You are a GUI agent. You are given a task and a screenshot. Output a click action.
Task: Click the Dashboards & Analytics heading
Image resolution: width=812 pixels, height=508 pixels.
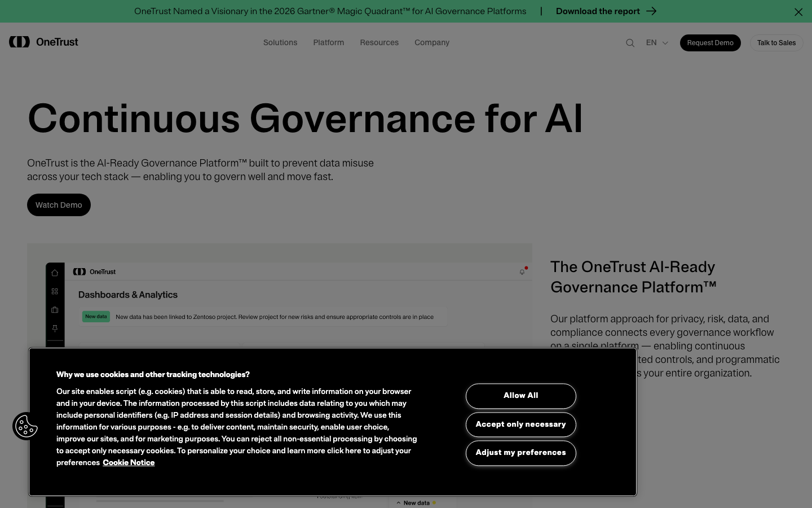[x=128, y=295]
